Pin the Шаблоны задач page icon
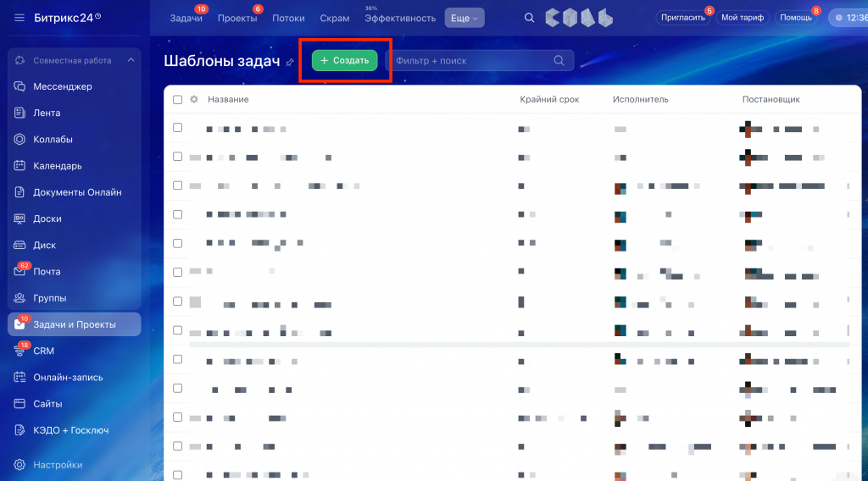Image resolution: width=868 pixels, height=481 pixels. 290,62
